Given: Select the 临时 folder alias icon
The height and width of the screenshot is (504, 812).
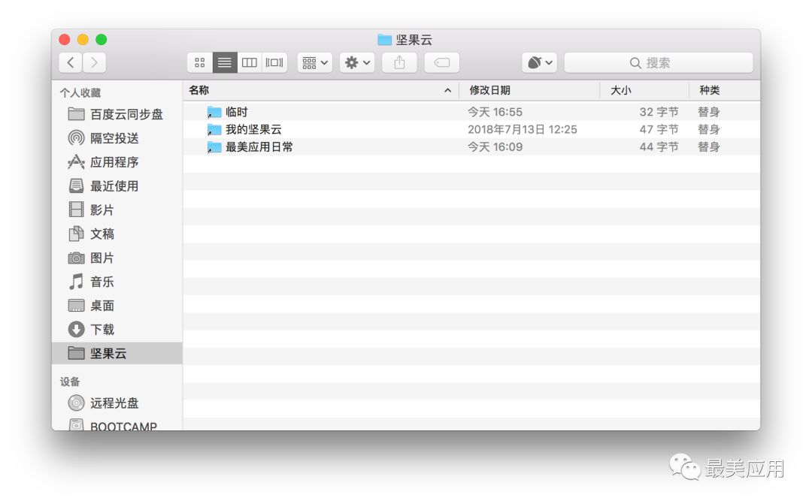Looking at the screenshot, I should (x=214, y=112).
